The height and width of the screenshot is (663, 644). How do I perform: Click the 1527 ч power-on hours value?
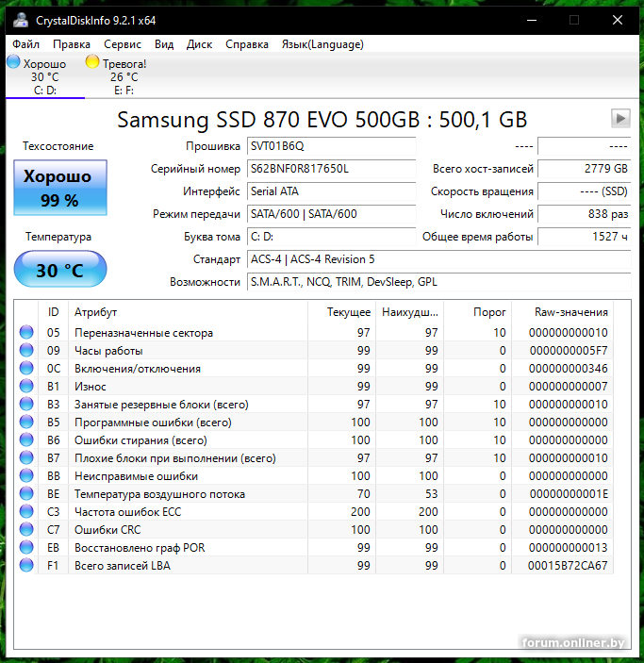pos(584,237)
